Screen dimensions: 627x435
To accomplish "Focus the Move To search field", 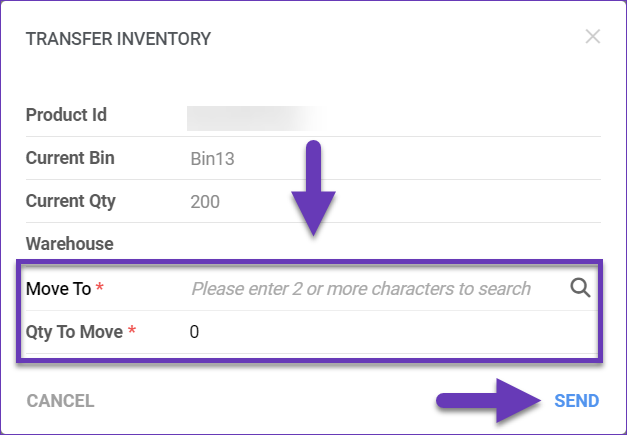I will [361, 289].
